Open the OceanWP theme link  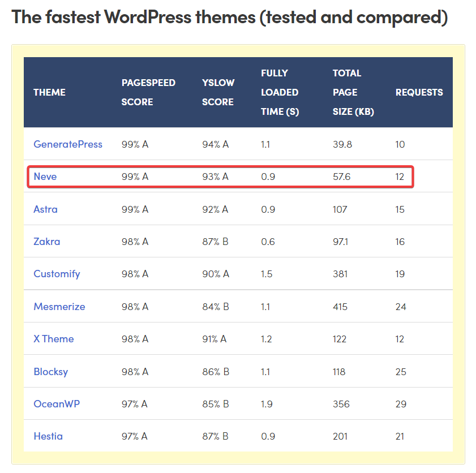[x=57, y=403]
